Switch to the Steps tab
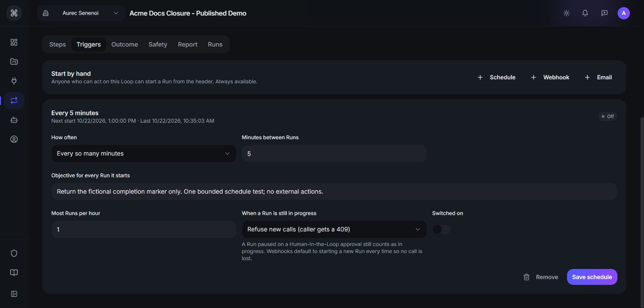This screenshot has height=308, width=644. pyautogui.click(x=58, y=44)
